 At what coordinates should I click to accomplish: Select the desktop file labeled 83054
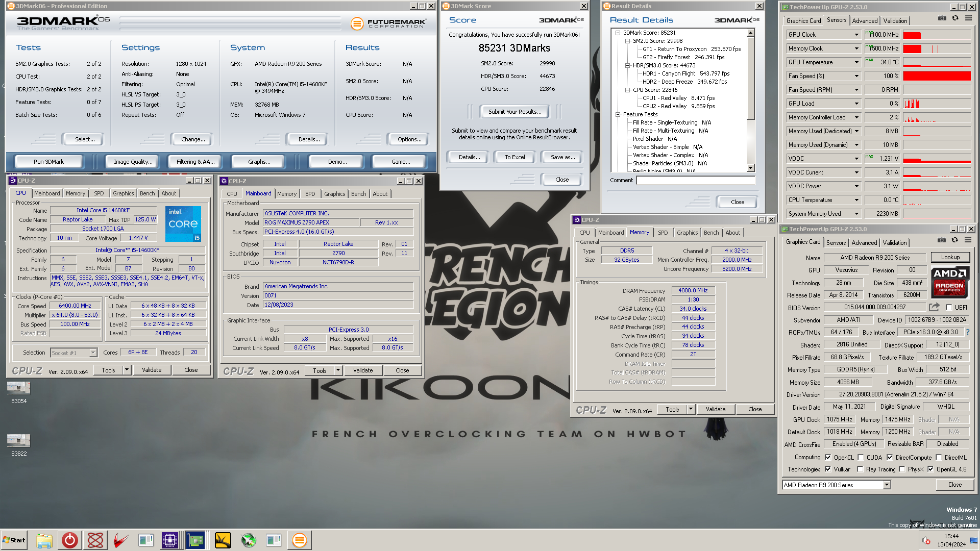click(19, 392)
